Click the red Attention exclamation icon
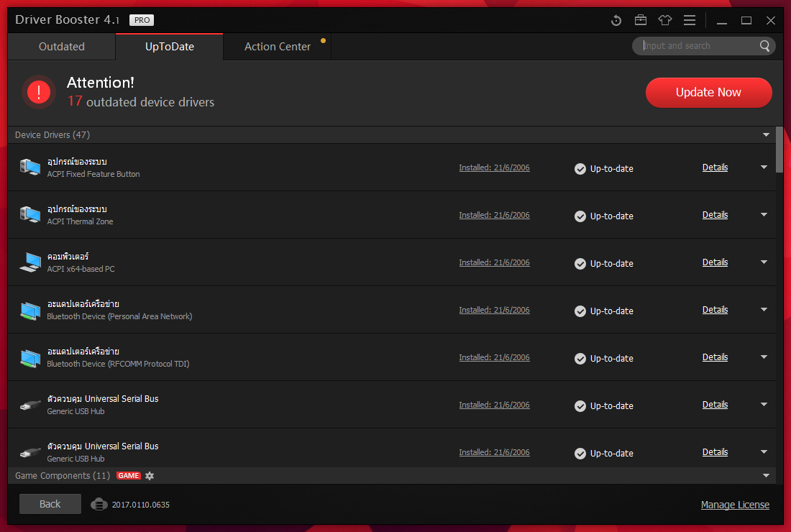Image resolution: width=791 pixels, height=532 pixels. 39,92
